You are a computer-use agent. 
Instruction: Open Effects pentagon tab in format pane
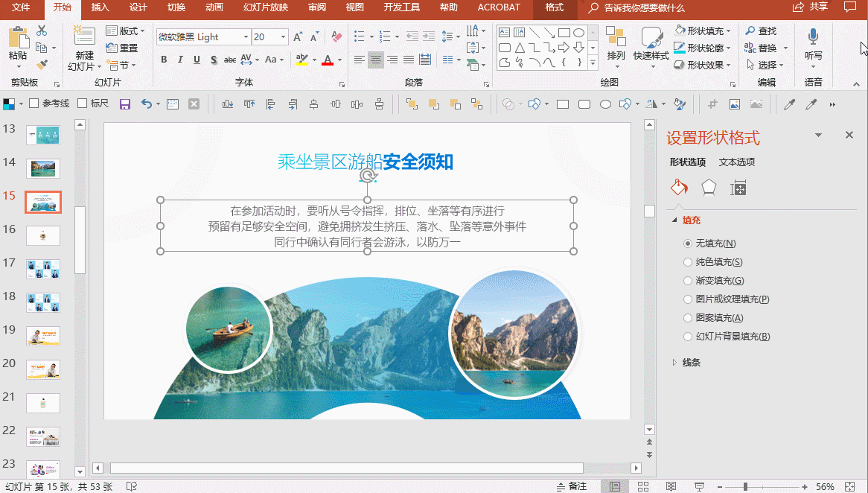[709, 188]
